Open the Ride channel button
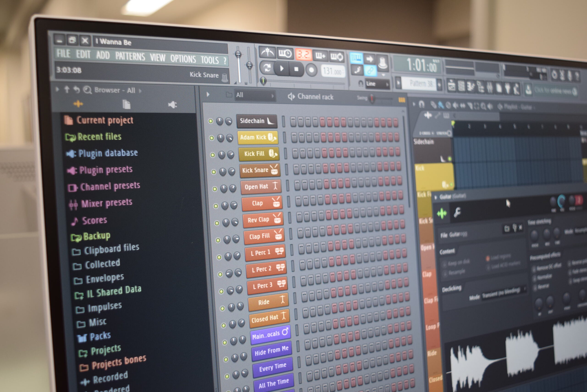 coord(268,302)
